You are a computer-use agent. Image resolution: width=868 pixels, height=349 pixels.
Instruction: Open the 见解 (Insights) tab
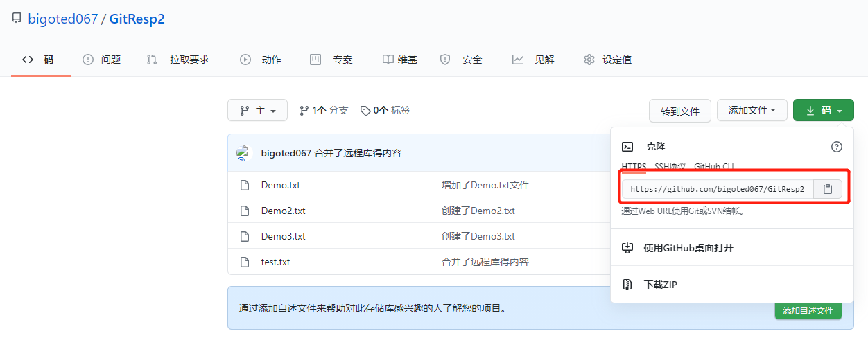533,60
